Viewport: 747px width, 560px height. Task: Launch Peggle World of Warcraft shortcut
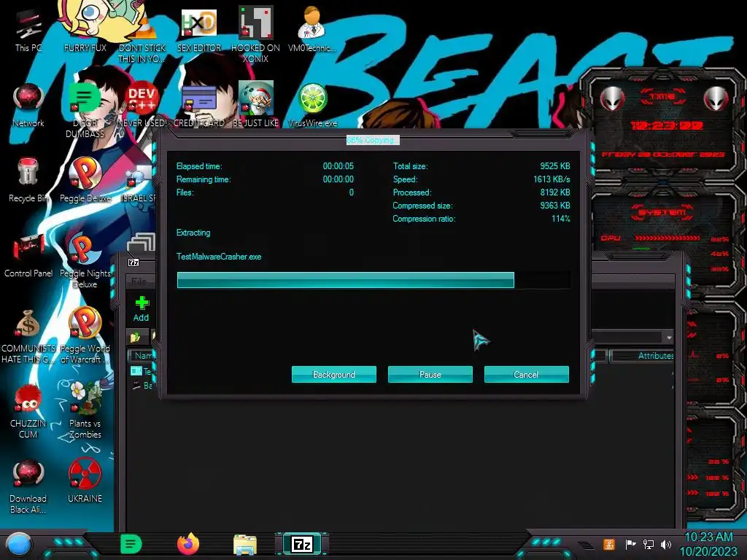pos(85,335)
